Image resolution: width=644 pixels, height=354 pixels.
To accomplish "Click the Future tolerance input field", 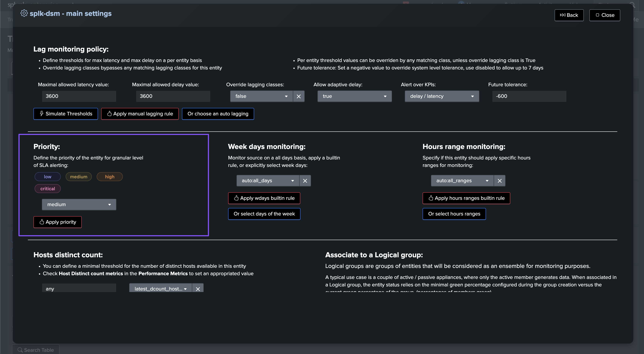I will pyautogui.click(x=529, y=96).
